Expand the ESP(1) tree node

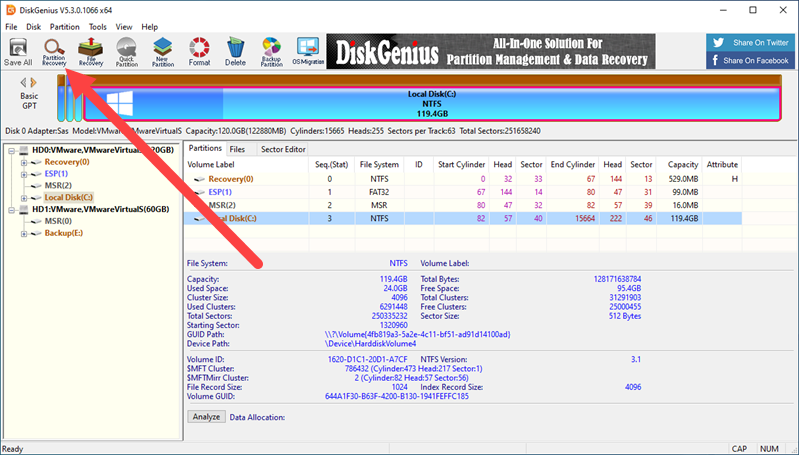click(x=23, y=174)
